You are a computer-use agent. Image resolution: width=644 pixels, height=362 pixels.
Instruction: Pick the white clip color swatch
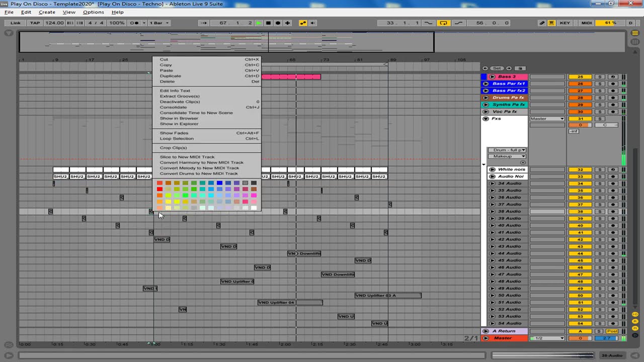pos(254,208)
